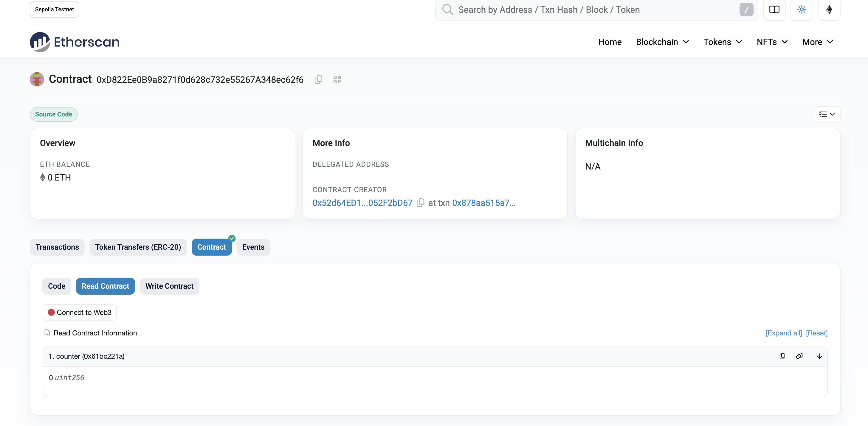Copy permalink for counter method
The image size is (868, 426).
coord(800,356)
